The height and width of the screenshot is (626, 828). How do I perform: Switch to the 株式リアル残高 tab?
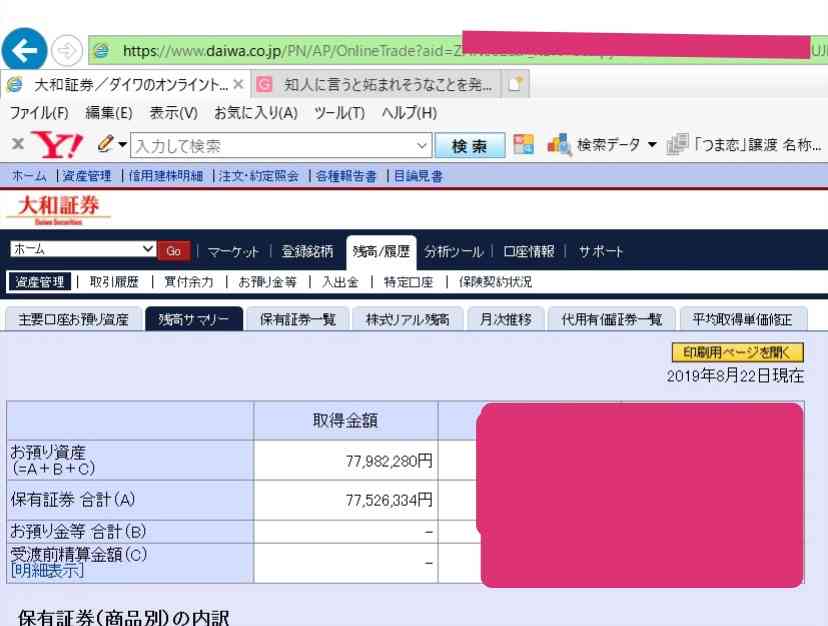tap(408, 319)
